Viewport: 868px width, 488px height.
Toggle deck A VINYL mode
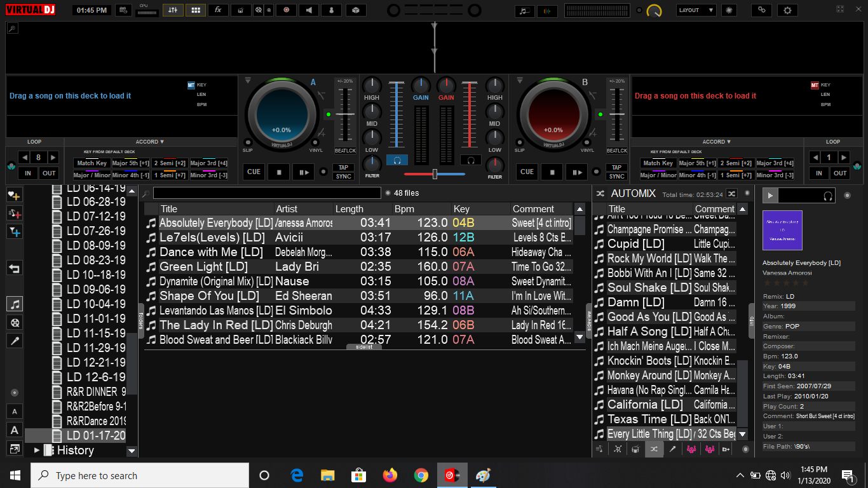[x=316, y=143]
